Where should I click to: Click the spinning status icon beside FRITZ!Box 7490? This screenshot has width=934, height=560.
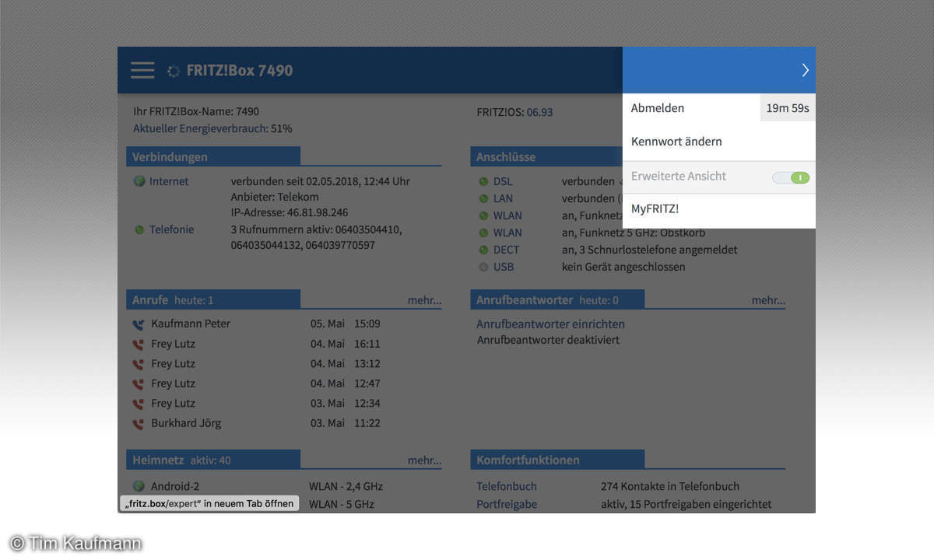click(174, 71)
